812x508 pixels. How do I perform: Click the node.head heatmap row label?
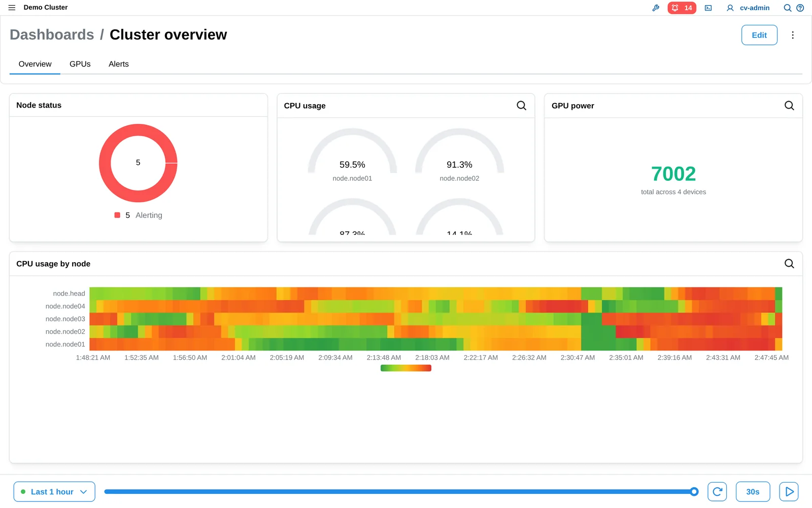coord(69,294)
